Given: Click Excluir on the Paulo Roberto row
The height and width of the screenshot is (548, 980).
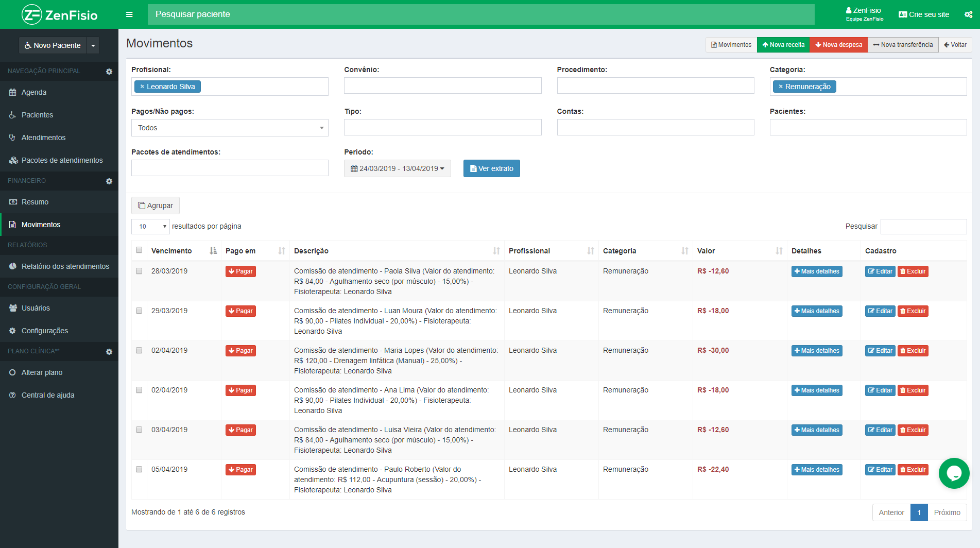Looking at the screenshot, I should click(913, 470).
